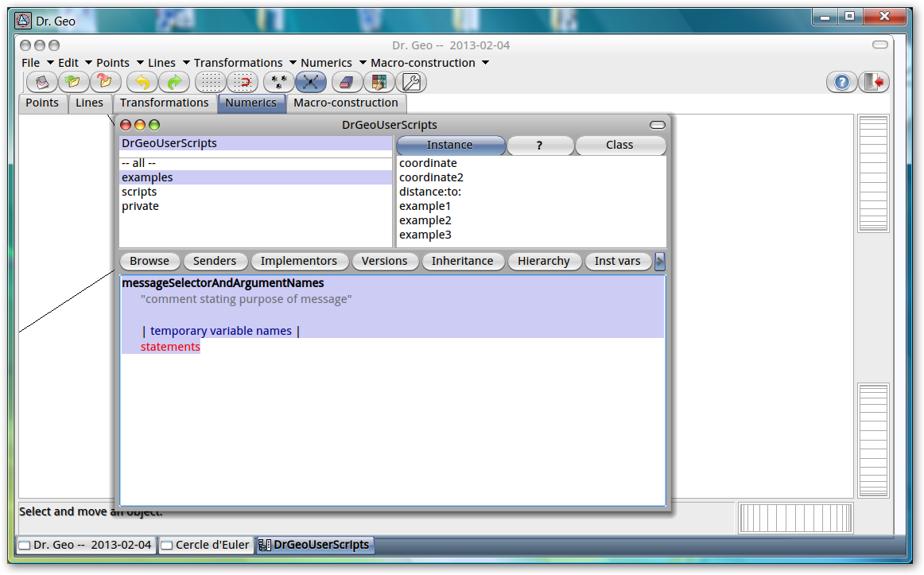Screen dimensions: 924x575
Task: Open the Lines menu
Action: (x=168, y=63)
